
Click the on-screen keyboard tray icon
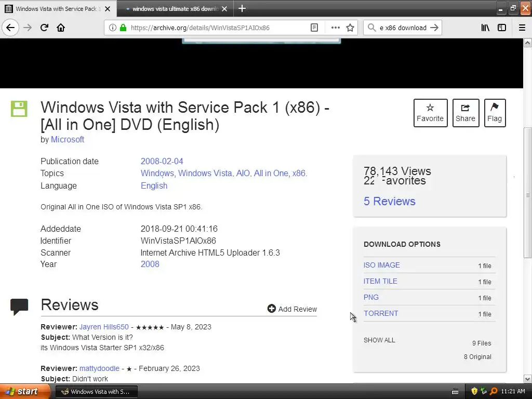pyautogui.click(x=455, y=392)
